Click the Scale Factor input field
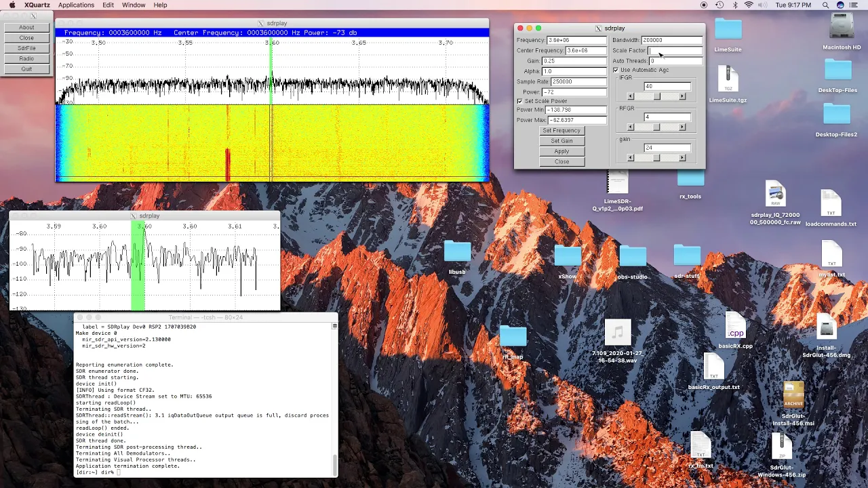 [675, 50]
